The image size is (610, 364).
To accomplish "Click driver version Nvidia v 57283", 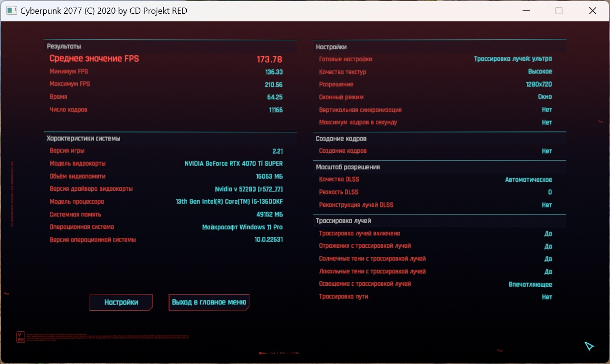I will click(x=249, y=189).
